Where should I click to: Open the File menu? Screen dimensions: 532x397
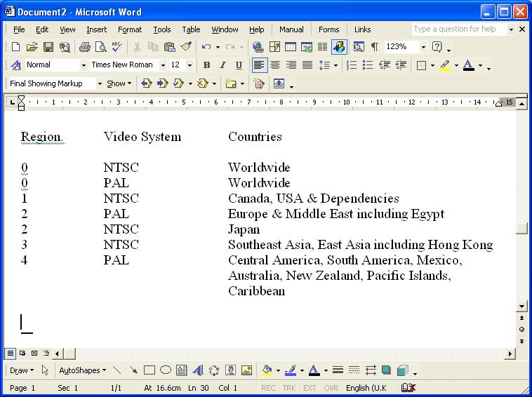pyautogui.click(x=19, y=29)
